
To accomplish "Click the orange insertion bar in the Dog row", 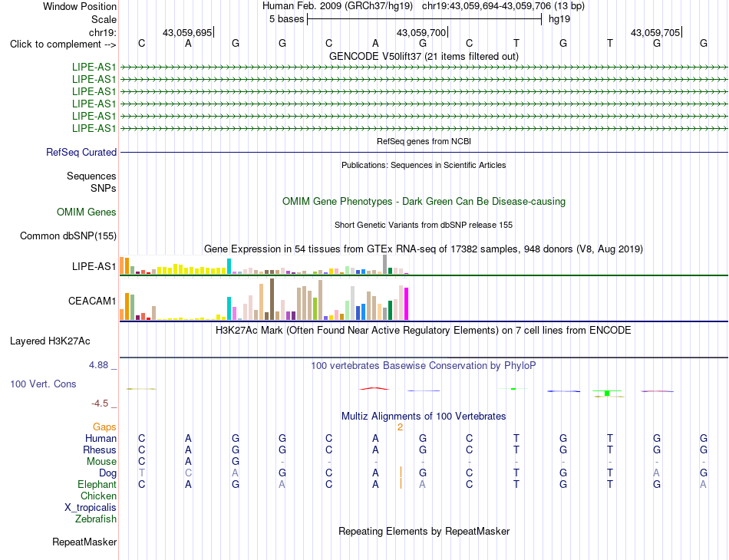I will [401, 473].
